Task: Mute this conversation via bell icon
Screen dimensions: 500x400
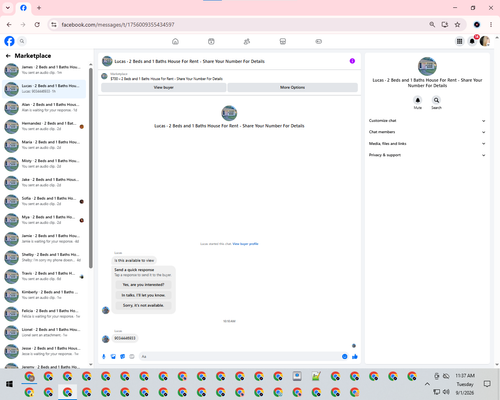Action: coord(418,100)
